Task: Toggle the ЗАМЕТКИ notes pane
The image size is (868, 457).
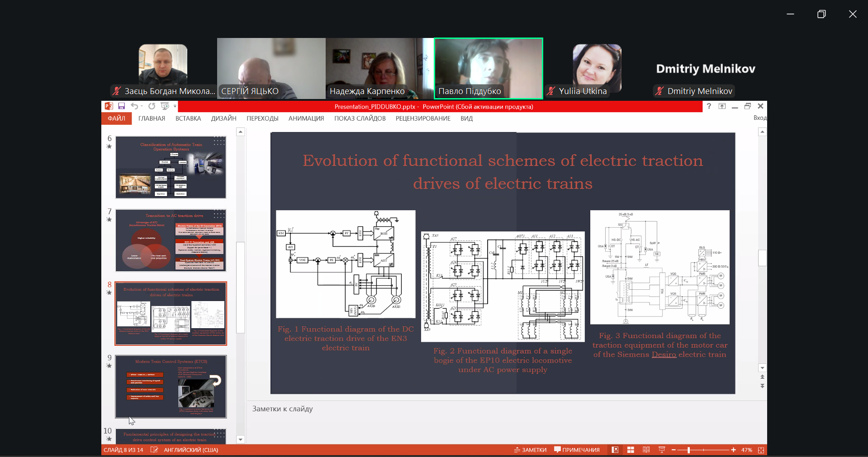Action: click(530, 450)
